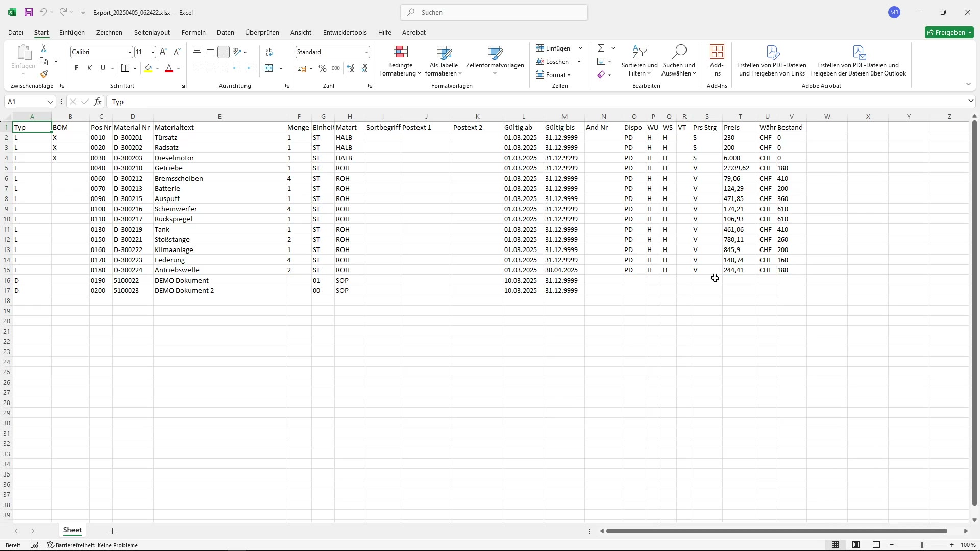
Task: Click the zoom slider handle
Action: tap(922, 545)
